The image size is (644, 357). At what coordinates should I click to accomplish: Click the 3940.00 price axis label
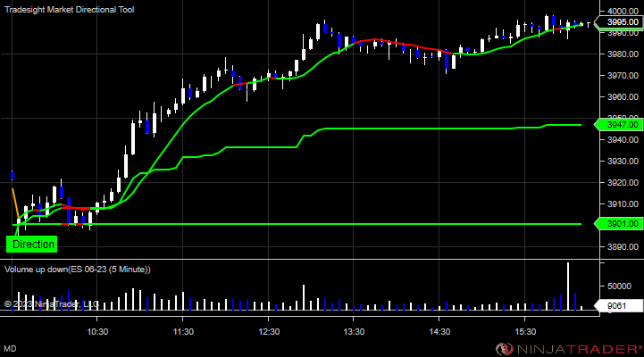pos(623,140)
